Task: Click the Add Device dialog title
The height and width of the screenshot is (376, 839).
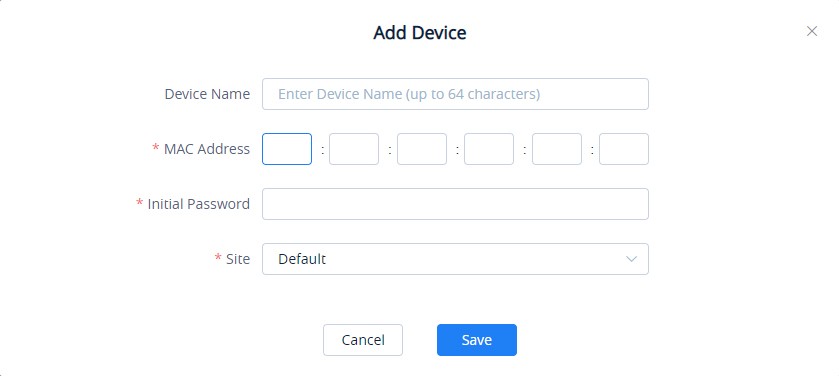Action: pyautogui.click(x=420, y=33)
